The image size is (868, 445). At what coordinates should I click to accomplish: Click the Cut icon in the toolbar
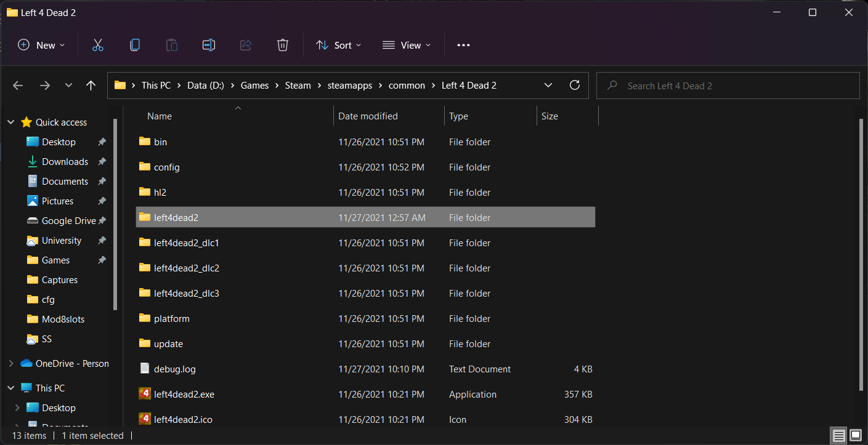[97, 44]
